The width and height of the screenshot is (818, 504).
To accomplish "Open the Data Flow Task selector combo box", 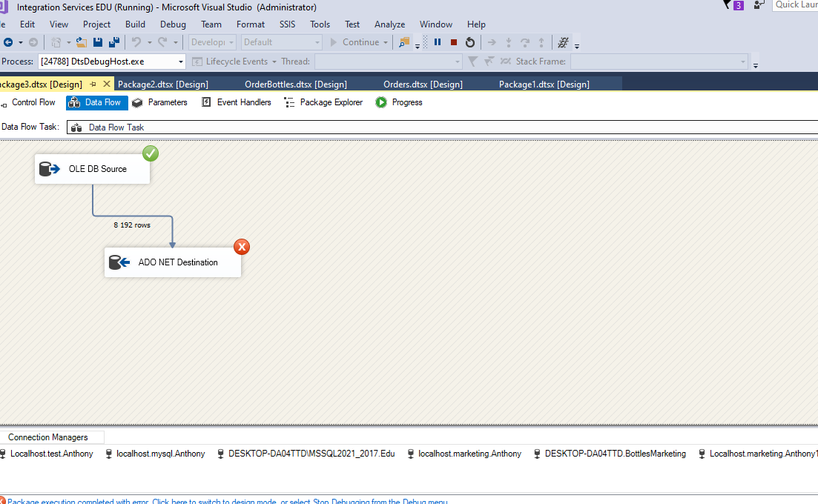I will pos(443,127).
